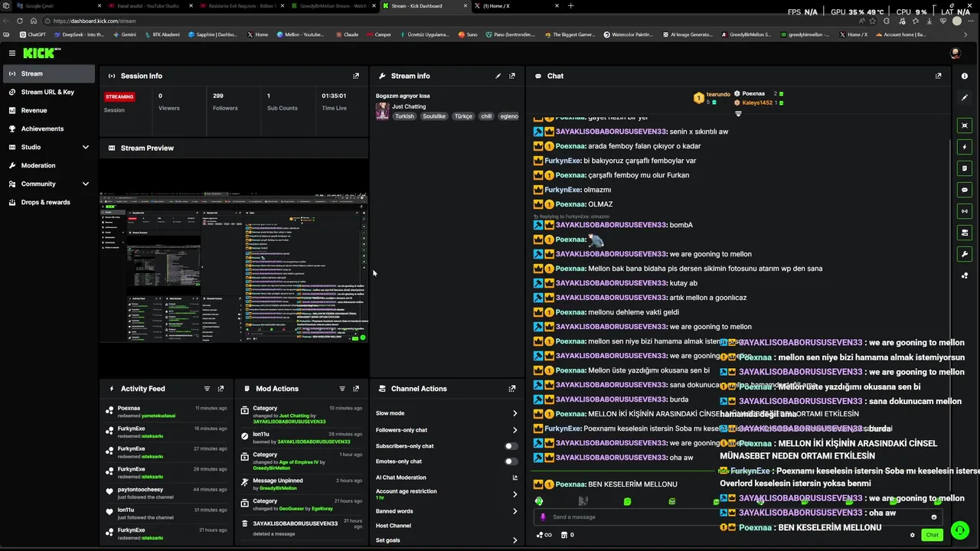Viewport: 980px width, 551px height.
Task: Click the green Chat send button
Action: (x=932, y=535)
